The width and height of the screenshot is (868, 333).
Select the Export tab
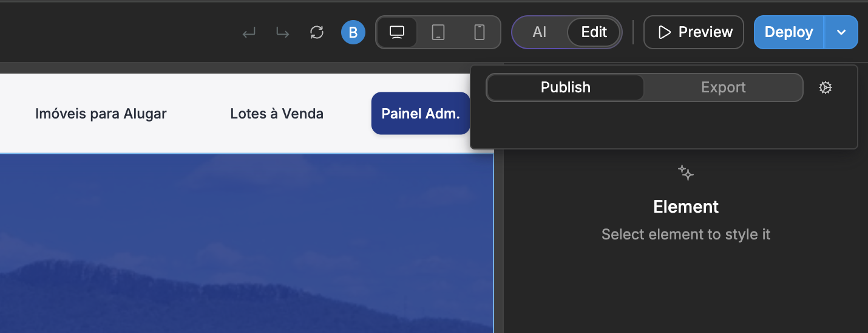point(723,88)
